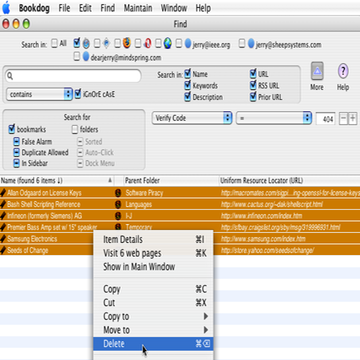This screenshot has width=360, height=360.
Task: Click lightning bolt icon of Seeds of Change row
Action: 3,250
